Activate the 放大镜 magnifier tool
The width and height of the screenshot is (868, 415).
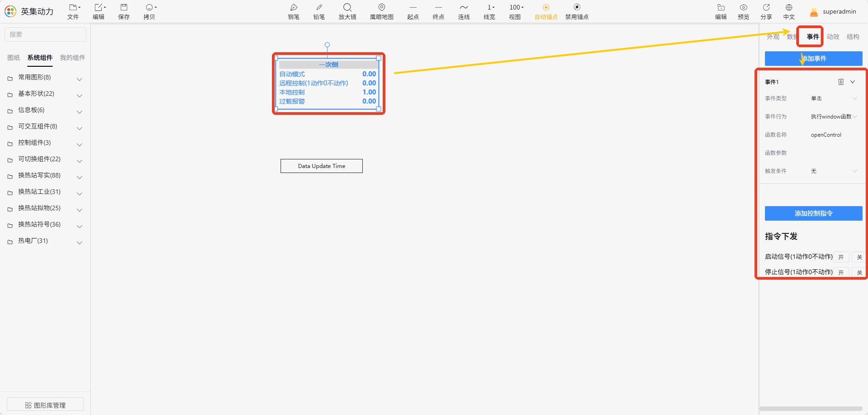click(x=347, y=11)
